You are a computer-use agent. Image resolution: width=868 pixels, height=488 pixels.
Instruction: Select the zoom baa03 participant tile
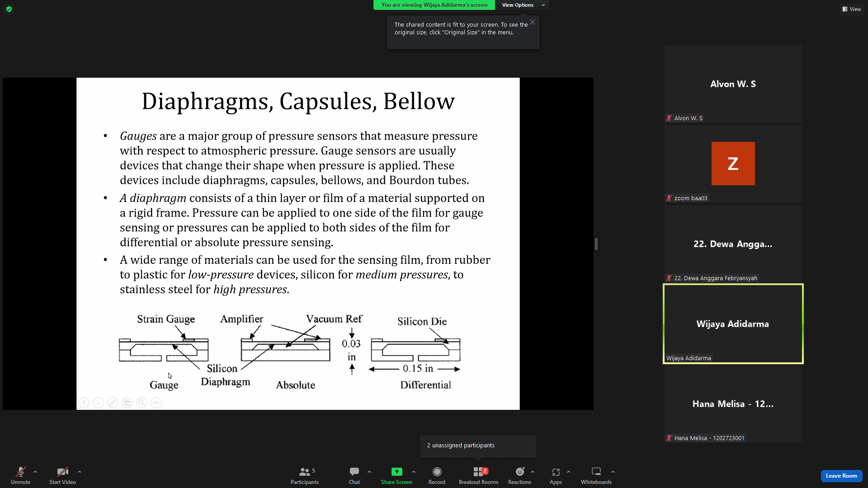click(x=733, y=164)
